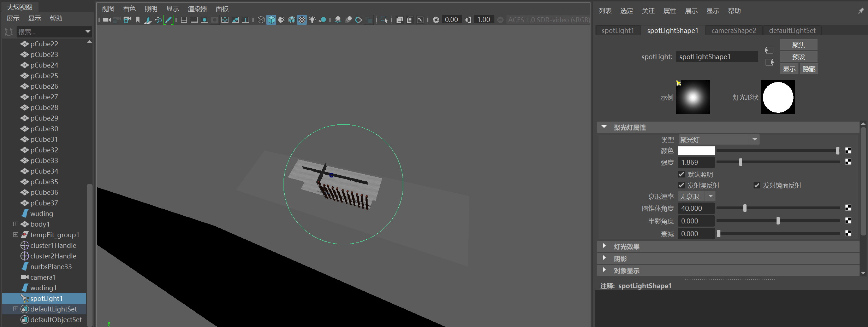The width and height of the screenshot is (868, 327).
Task: Open the viewport lighting (照明) menu
Action: [x=151, y=9]
